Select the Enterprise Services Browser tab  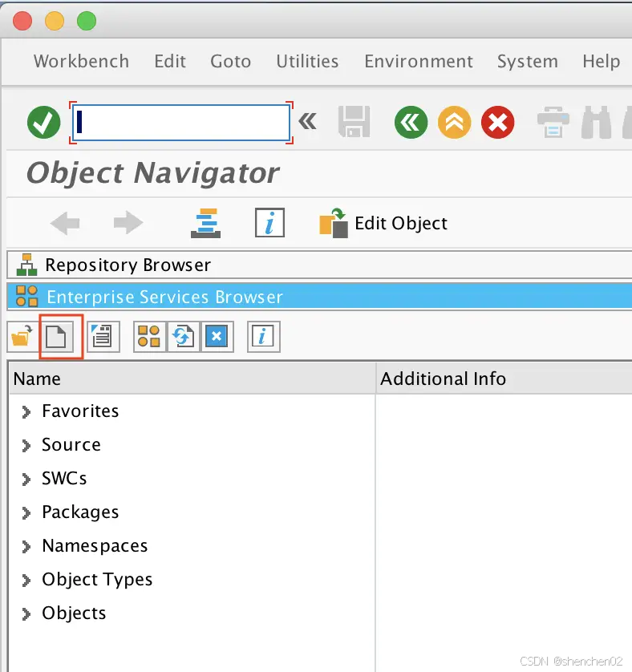tap(319, 297)
